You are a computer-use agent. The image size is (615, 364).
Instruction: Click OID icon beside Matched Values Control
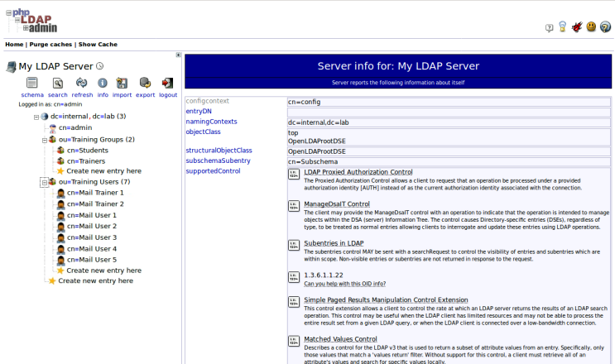(x=294, y=341)
